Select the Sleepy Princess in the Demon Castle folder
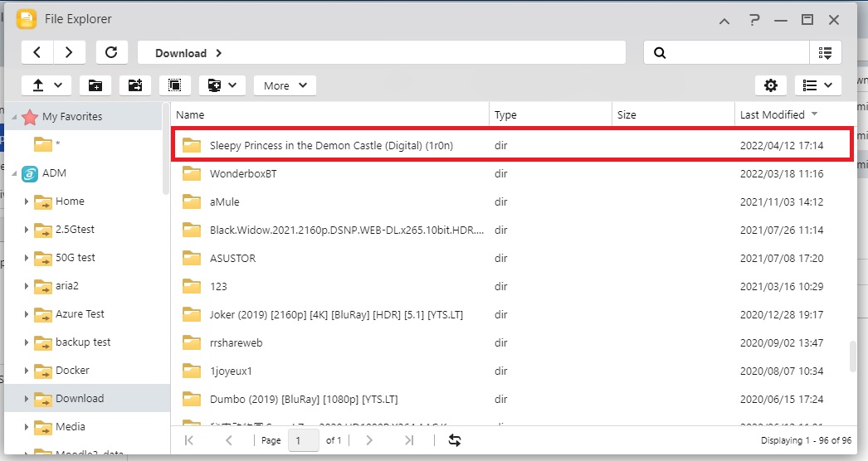This screenshot has width=868, height=461. tap(511, 145)
